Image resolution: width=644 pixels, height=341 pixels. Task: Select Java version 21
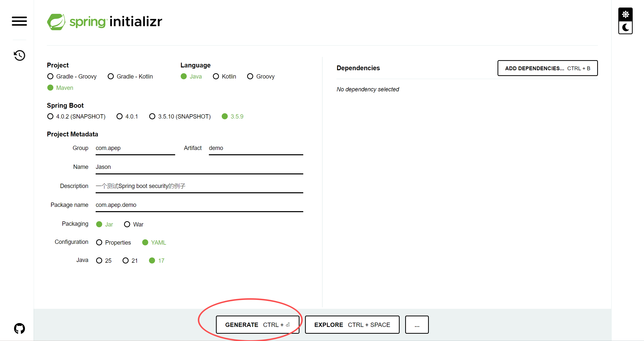[126, 261]
